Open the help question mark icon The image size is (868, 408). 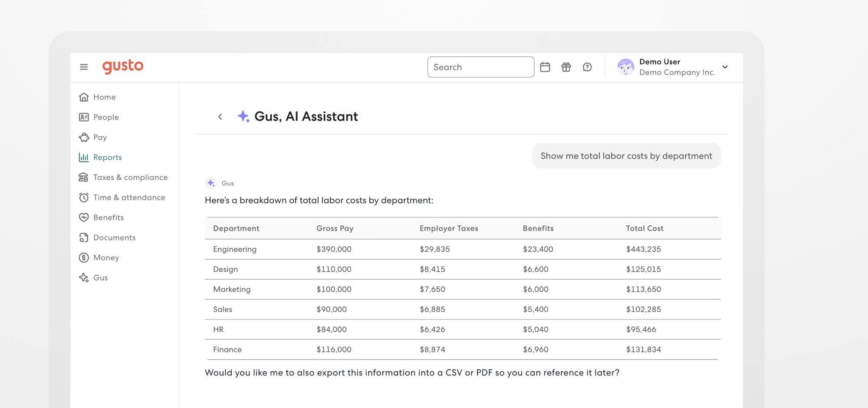click(587, 67)
